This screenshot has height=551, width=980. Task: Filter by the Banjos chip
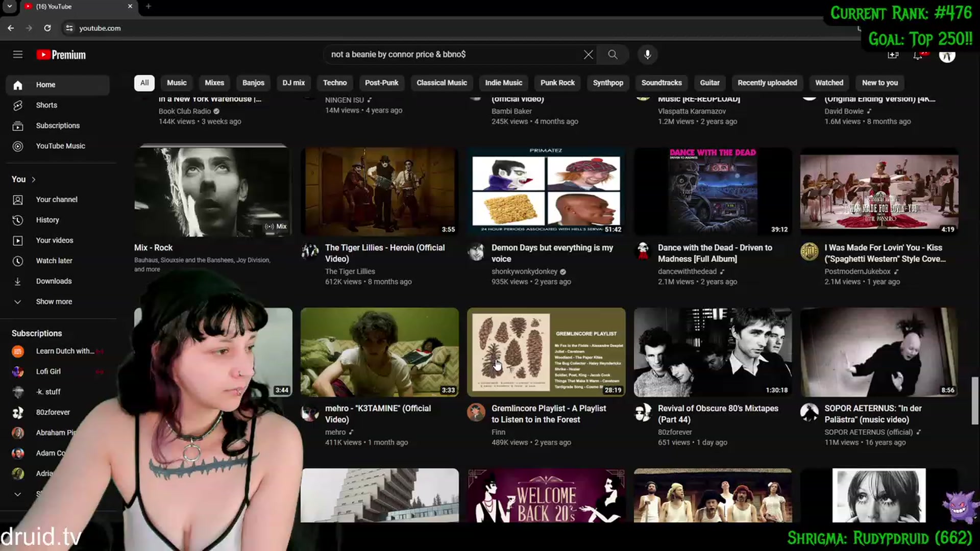pyautogui.click(x=253, y=83)
